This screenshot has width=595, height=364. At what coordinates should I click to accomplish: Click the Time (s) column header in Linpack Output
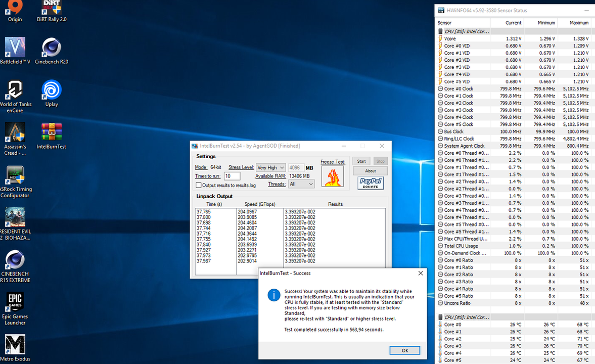(214, 204)
